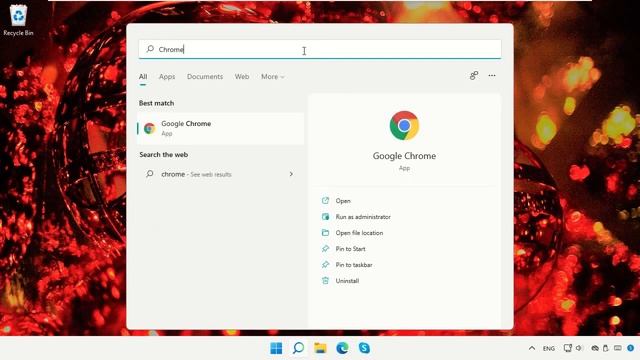The height and width of the screenshot is (360, 640).
Task: Choose Pin to taskbar action
Action: pos(354,264)
